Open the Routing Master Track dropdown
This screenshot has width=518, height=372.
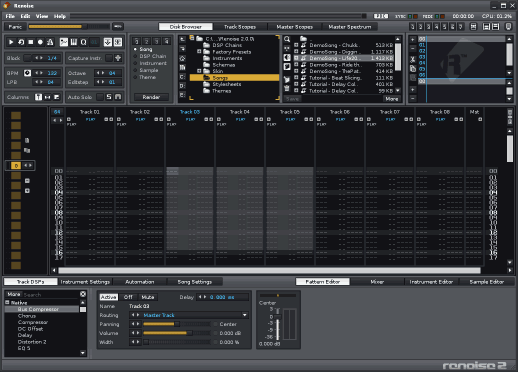coord(189,315)
